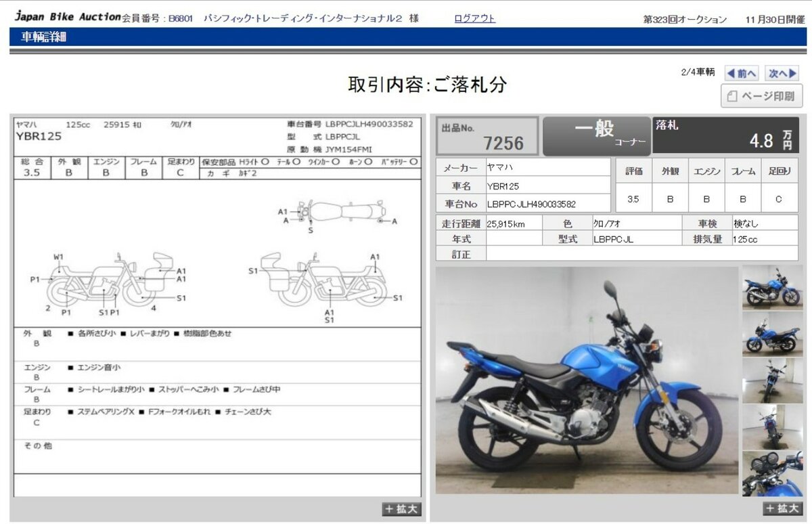Enlarge the inspection sheet with 拡大 button

tap(402, 509)
